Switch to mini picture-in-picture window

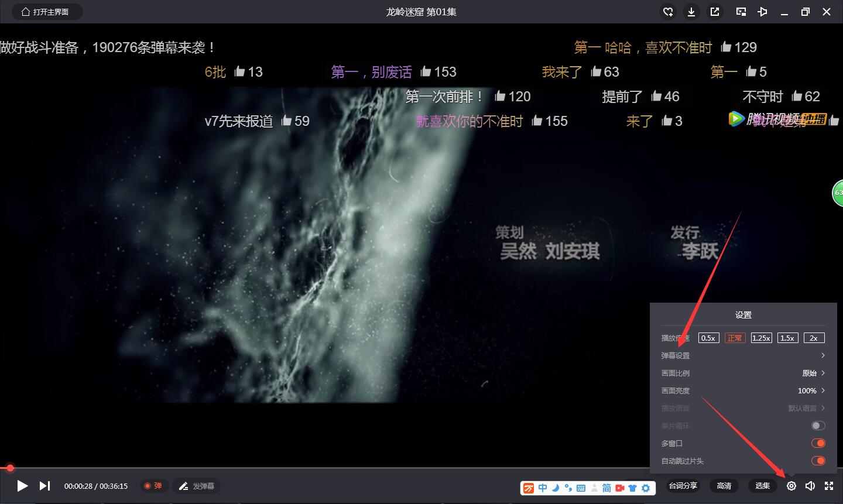(x=741, y=12)
